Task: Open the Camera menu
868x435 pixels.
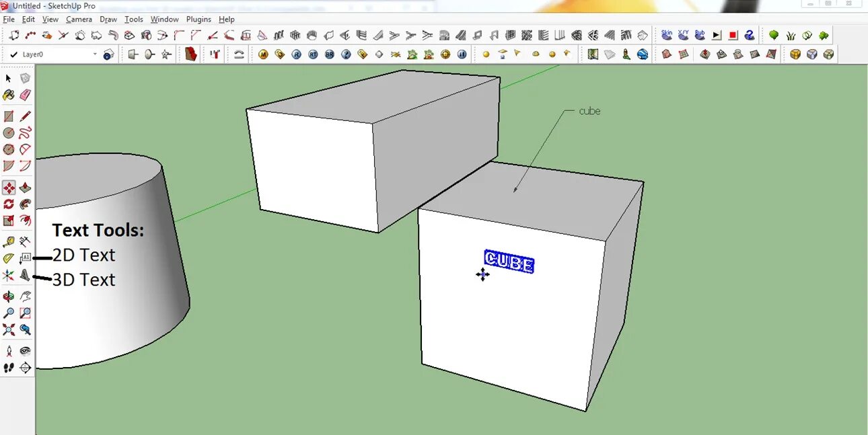Action: pyautogui.click(x=79, y=19)
